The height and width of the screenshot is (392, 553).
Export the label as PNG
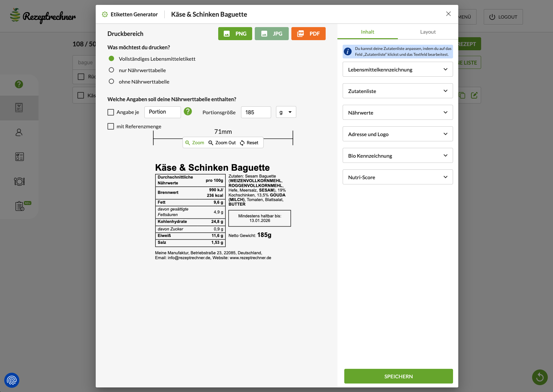pos(235,34)
